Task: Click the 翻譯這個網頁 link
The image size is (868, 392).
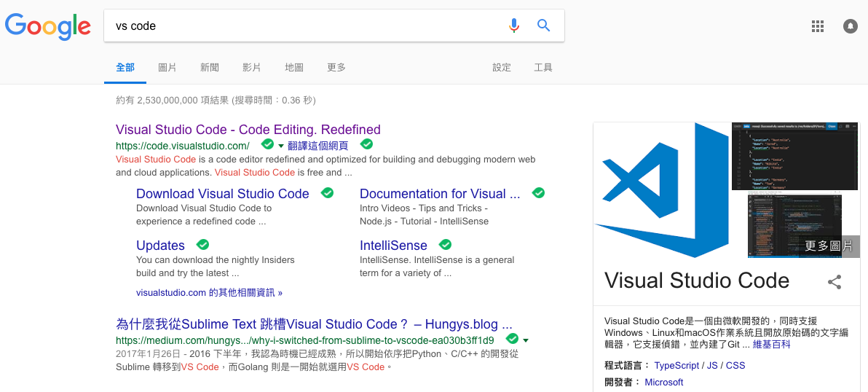Action: pos(317,146)
